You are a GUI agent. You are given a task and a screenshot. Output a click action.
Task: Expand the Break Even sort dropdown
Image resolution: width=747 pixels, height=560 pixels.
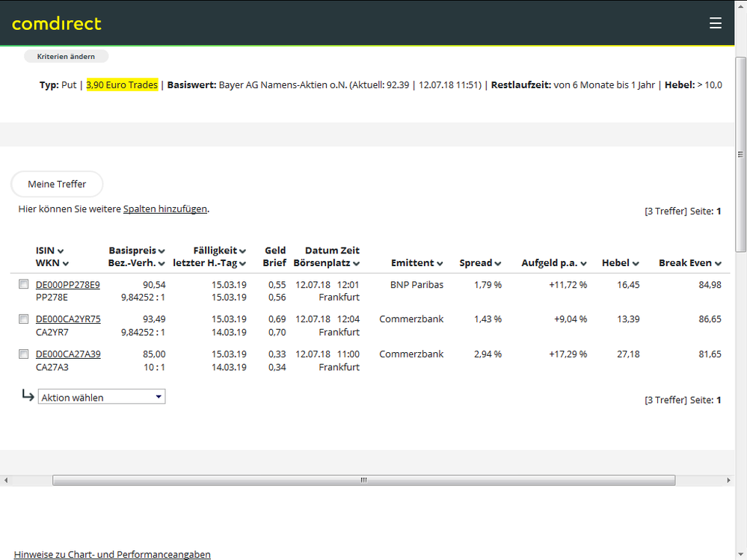click(718, 263)
